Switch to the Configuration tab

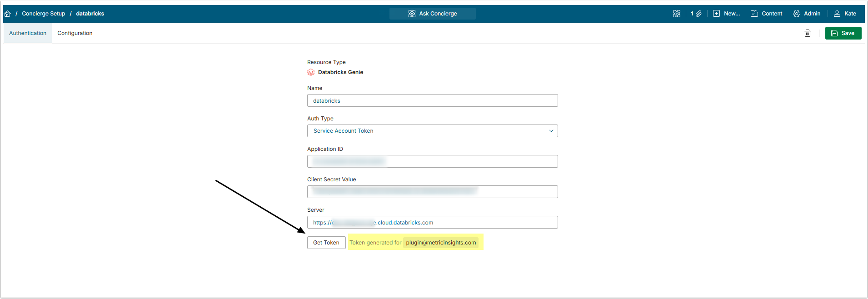[x=75, y=33]
